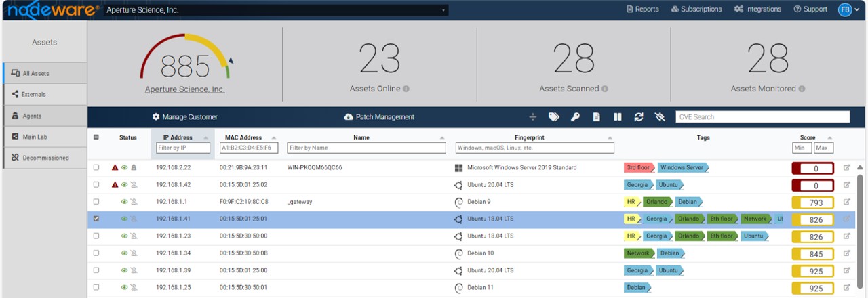The width and height of the screenshot is (868, 298).
Task: Toggle the select-all checkbox in table header
Action: tap(96, 137)
